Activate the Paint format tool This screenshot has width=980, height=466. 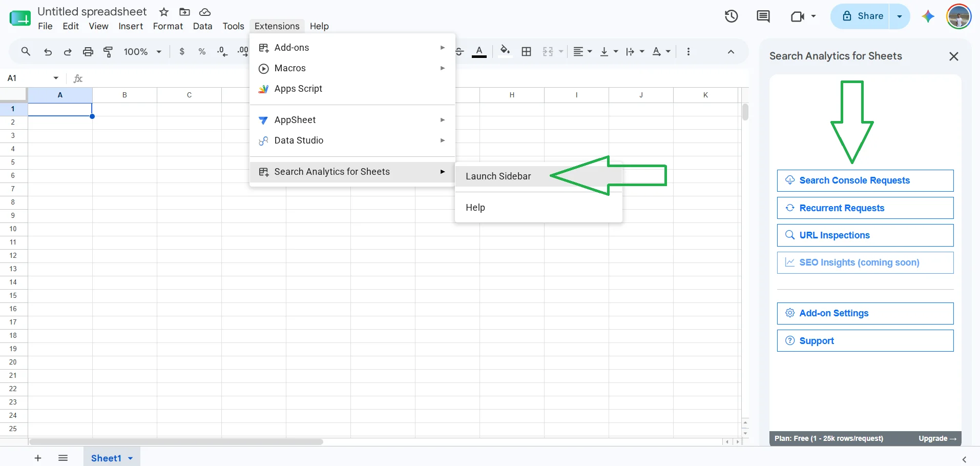(108, 51)
